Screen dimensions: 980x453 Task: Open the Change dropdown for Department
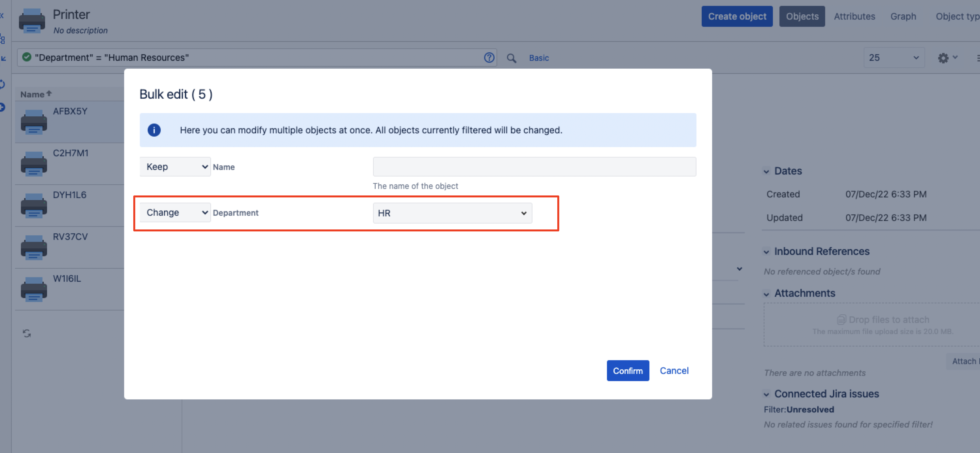coord(175,212)
